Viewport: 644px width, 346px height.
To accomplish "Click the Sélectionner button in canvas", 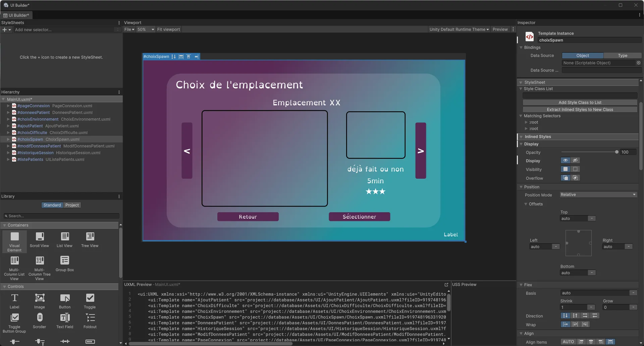I will pos(359,217).
